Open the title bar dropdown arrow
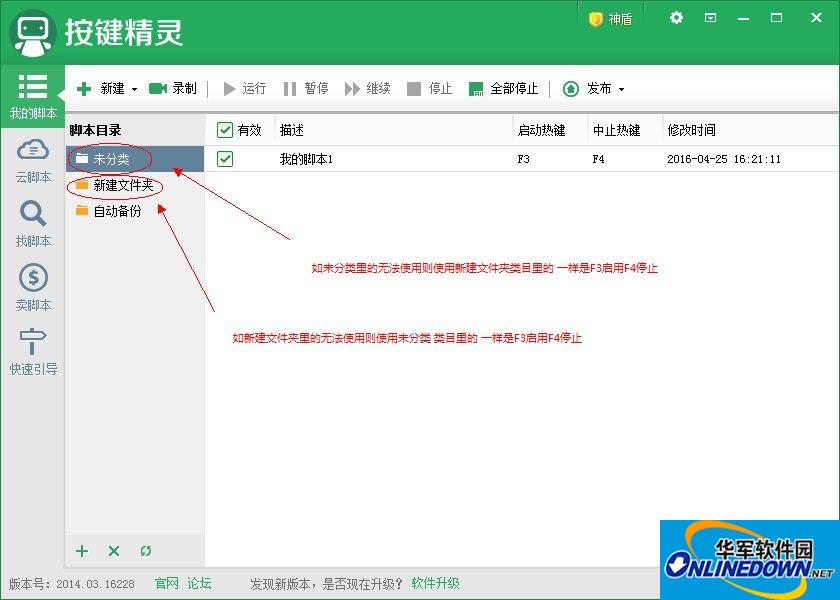 click(712, 17)
